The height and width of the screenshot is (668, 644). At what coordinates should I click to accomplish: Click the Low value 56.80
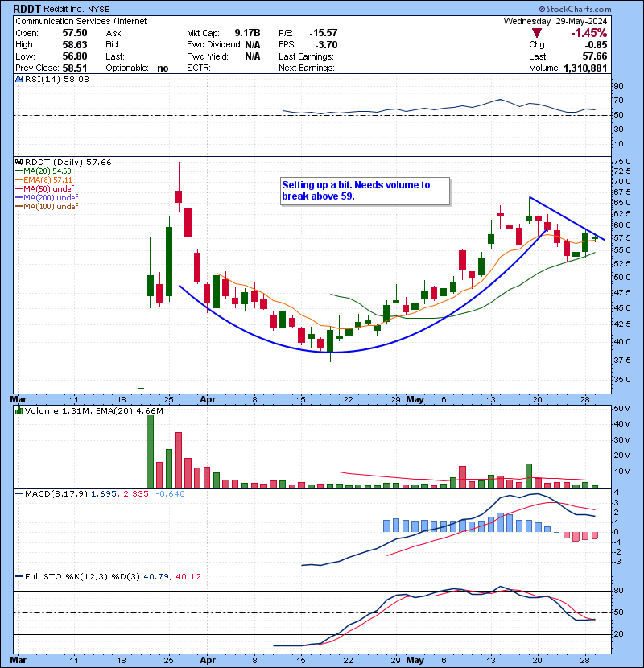point(75,56)
